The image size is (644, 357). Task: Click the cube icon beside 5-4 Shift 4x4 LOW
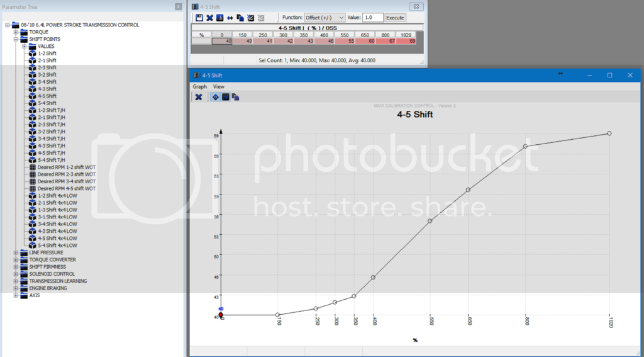pos(33,246)
